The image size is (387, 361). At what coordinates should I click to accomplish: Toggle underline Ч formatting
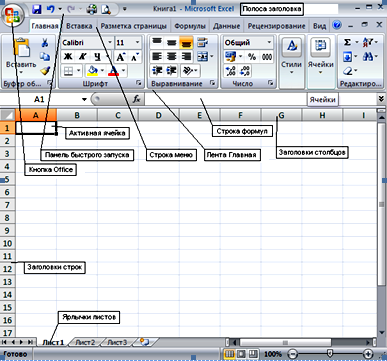click(x=97, y=57)
